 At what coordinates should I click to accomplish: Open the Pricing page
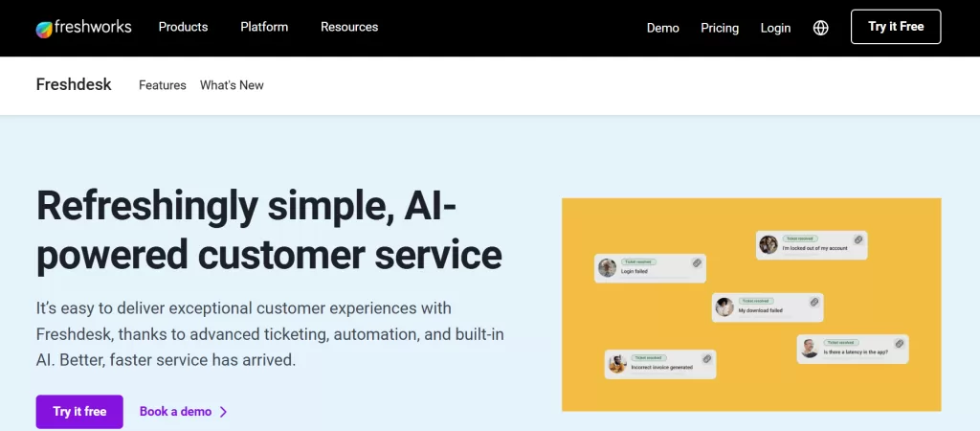(x=720, y=28)
